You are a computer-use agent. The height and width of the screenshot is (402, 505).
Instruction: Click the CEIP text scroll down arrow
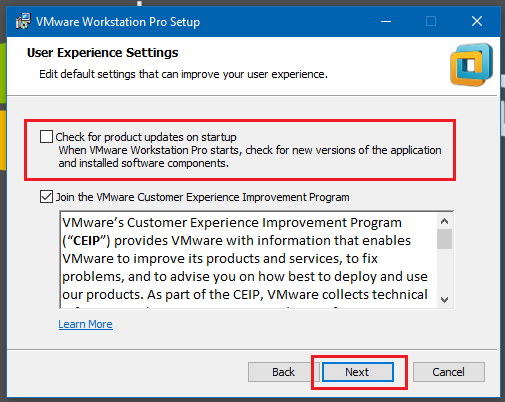point(444,300)
